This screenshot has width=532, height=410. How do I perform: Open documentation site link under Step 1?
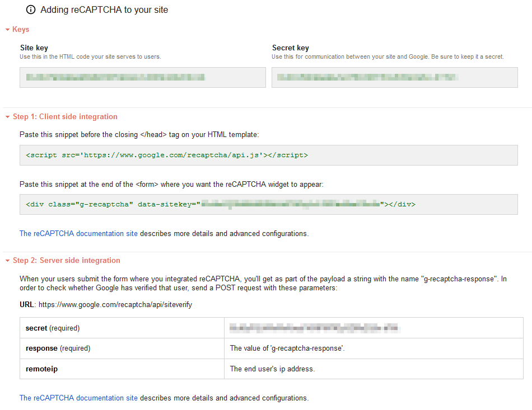(78, 233)
